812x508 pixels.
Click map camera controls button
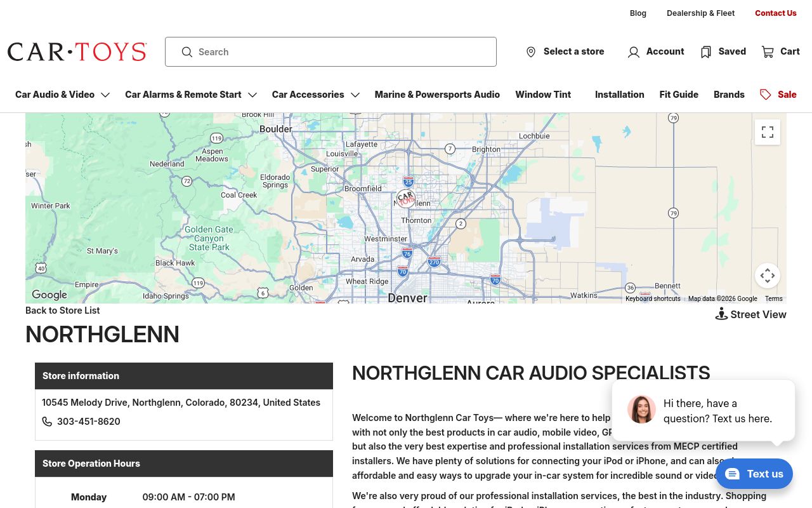click(x=768, y=276)
